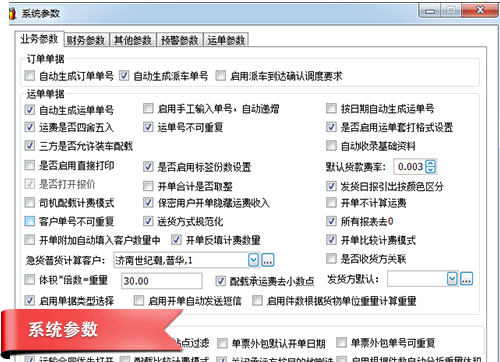
Task: Enable 自动收录基础资料 checkbox
Action: click(331, 146)
